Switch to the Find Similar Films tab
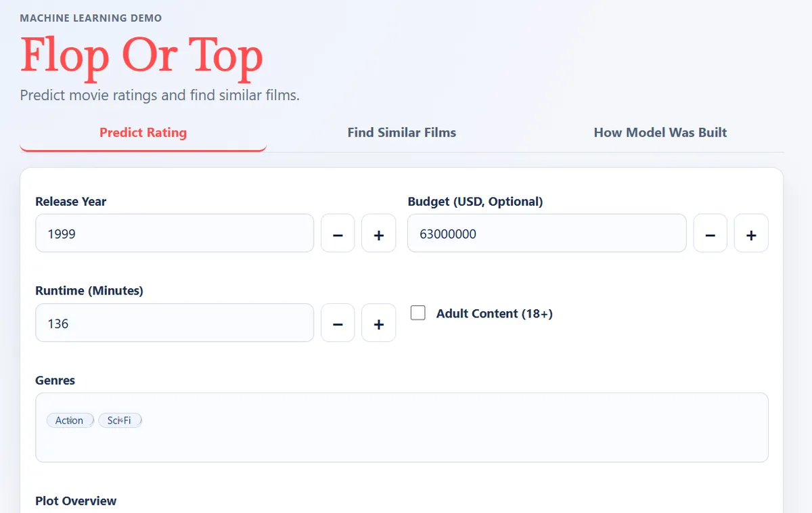The width and height of the screenshot is (812, 513). (x=401, y=133)
